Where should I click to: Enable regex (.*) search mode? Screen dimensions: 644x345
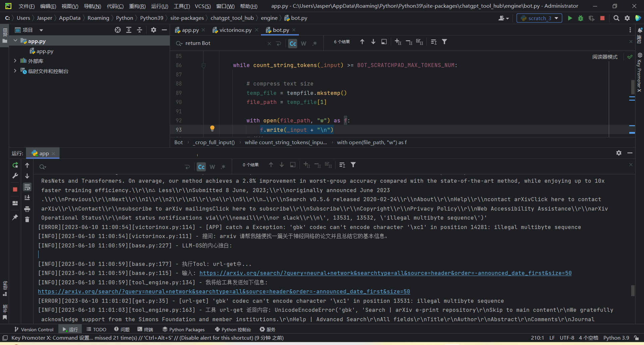pyautogui.click(x=315, y=43)
